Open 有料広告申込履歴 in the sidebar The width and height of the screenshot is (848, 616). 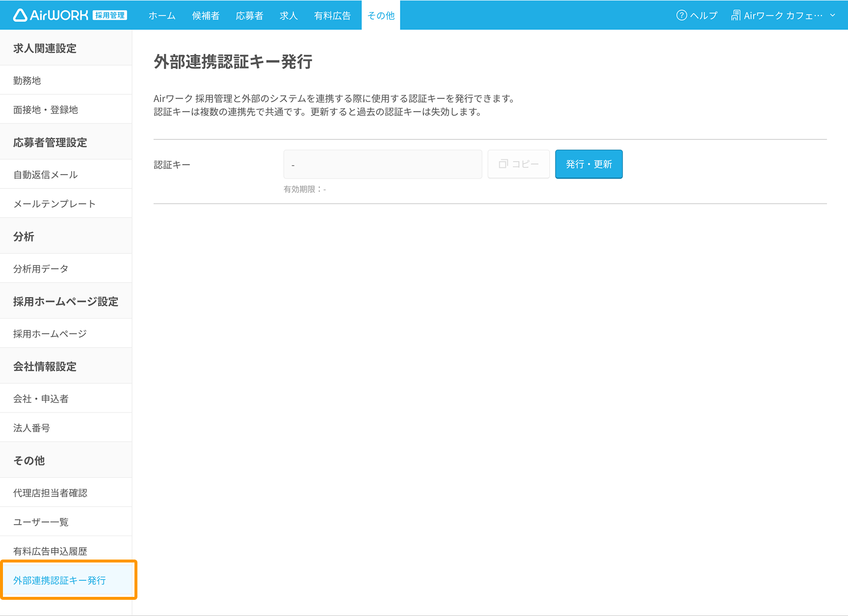66,551
